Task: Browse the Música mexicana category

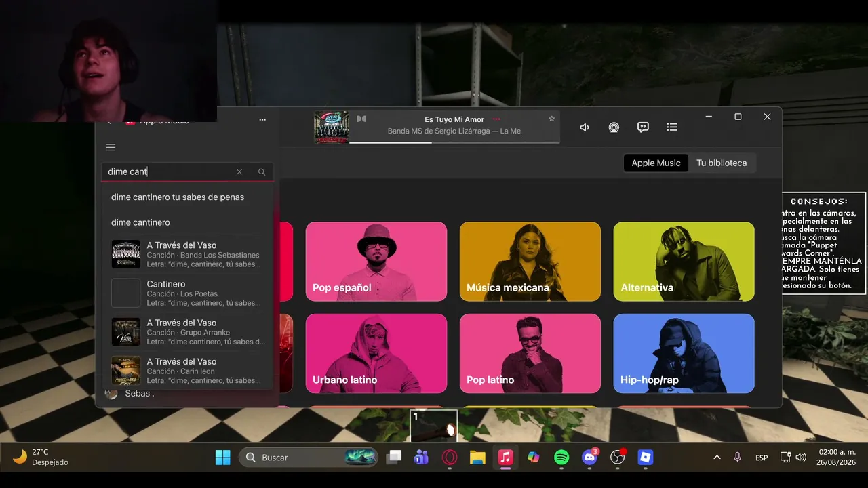Action: pos(530,262)
